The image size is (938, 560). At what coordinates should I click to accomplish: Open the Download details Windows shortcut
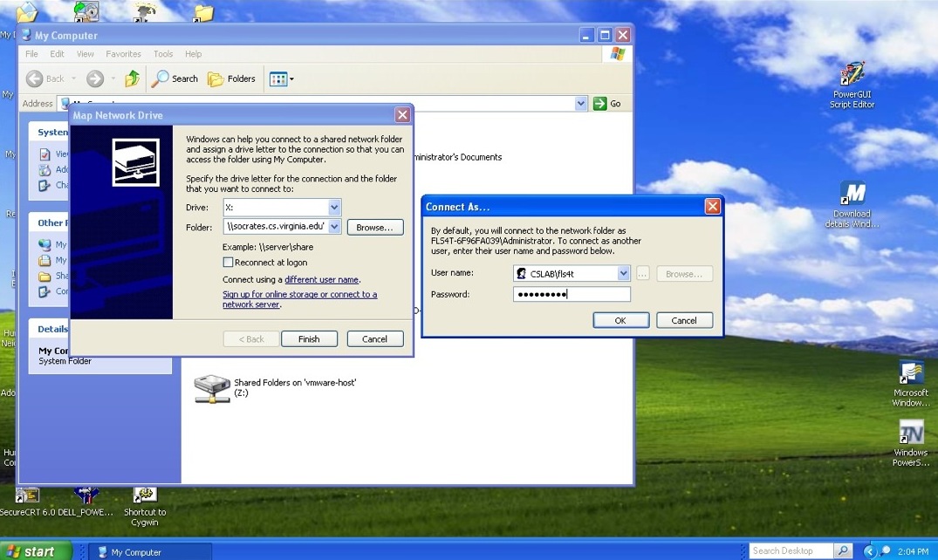(x=852, y=194)
